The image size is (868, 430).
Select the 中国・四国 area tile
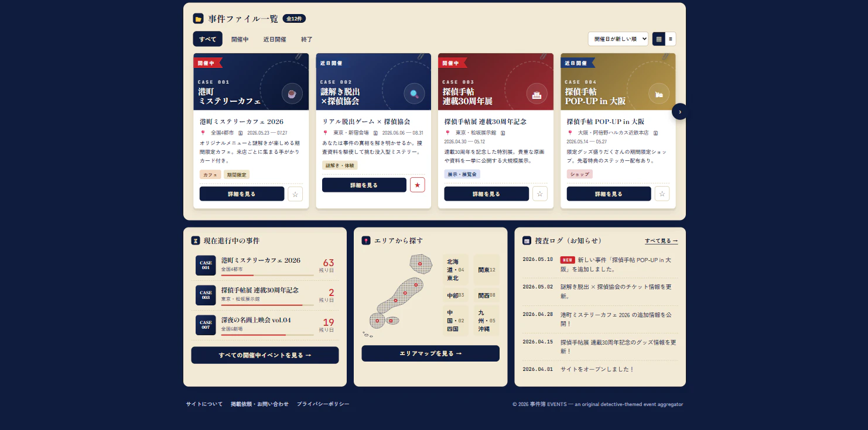coord(456,321)
